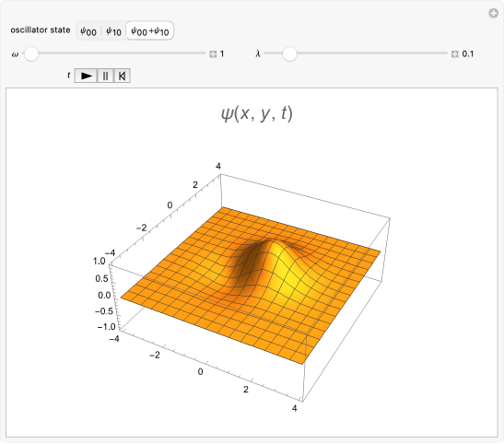The image size is (504, 444).
Task: Click the λ slider thumb
Action: (x=289, y=54)
